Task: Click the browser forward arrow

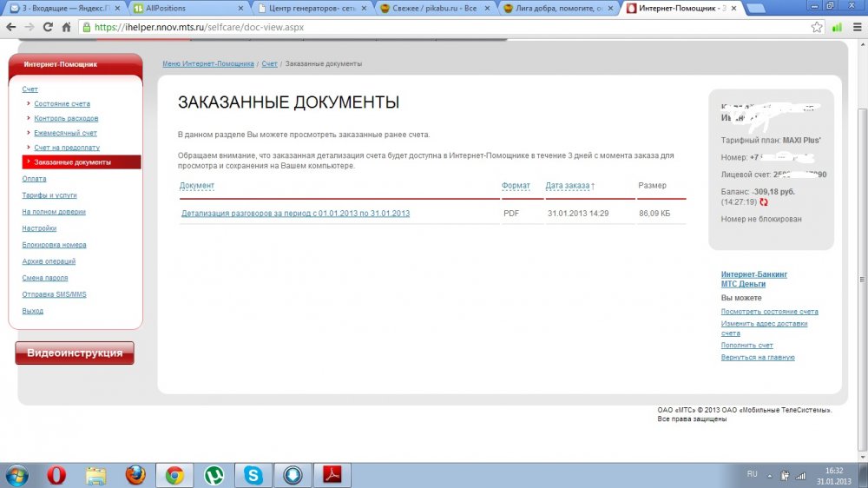Action: (x=30, y=27)
